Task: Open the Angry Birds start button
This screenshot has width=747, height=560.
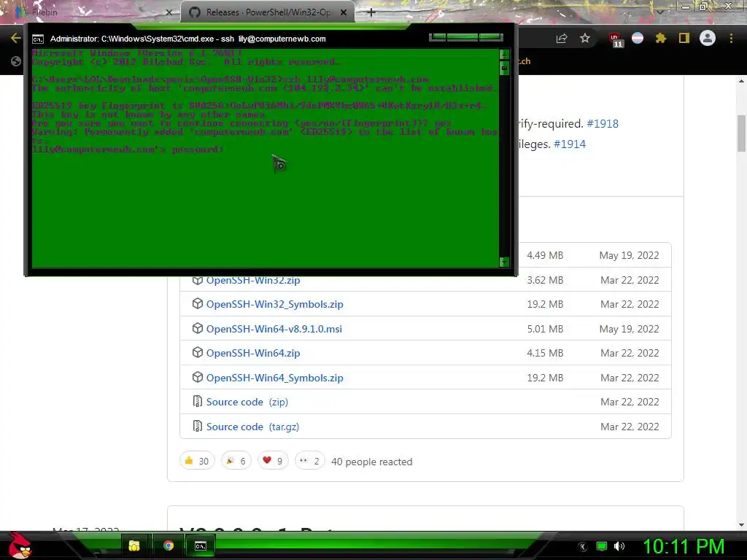Action: [x=20, y=546]
